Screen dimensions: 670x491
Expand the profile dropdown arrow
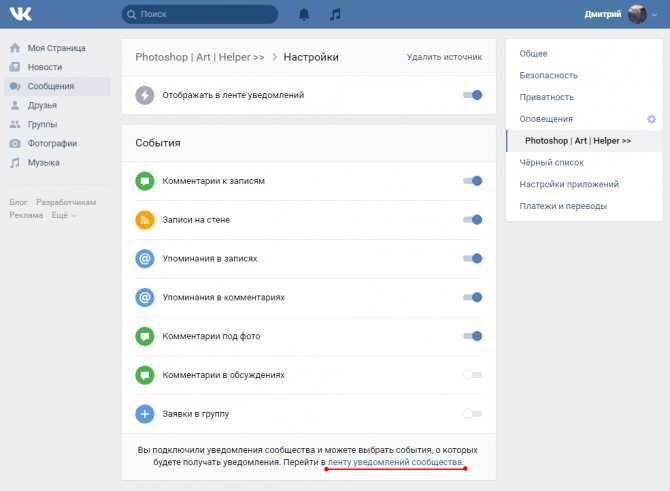pos(654,15)
